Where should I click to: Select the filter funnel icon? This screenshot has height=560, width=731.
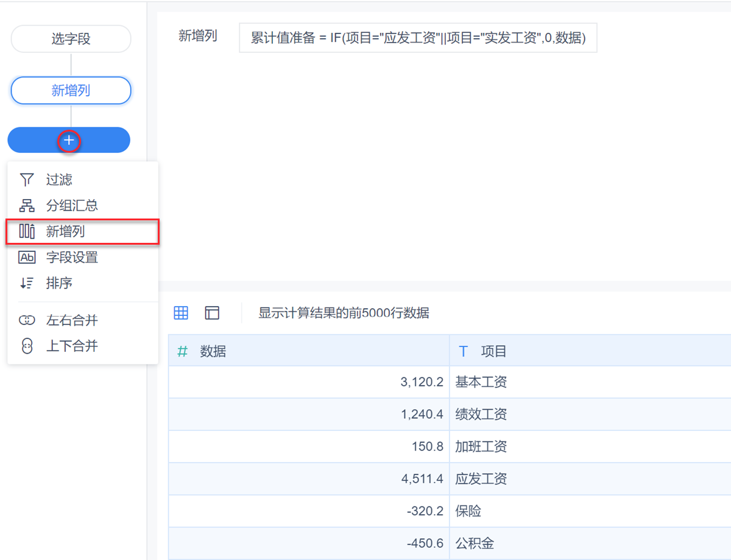tap(27, 180)
